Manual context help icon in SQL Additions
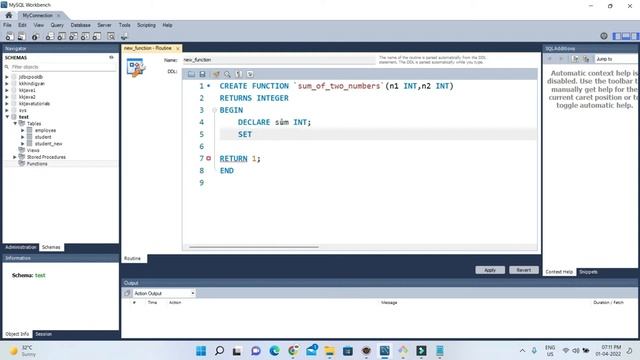 tap(575, 59)
